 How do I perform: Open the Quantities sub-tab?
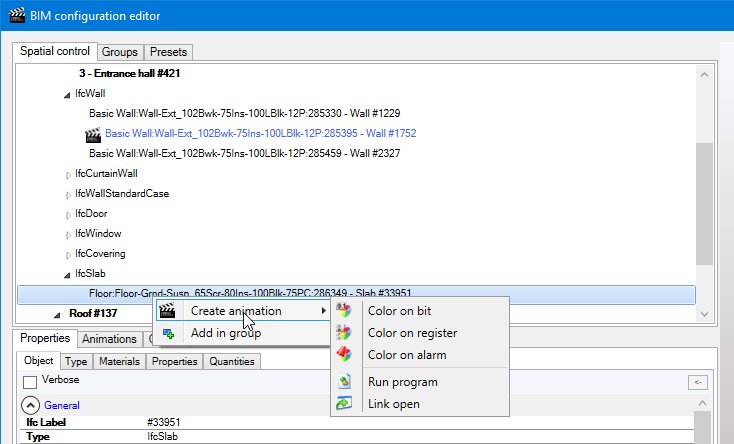(x=231, y=362)
